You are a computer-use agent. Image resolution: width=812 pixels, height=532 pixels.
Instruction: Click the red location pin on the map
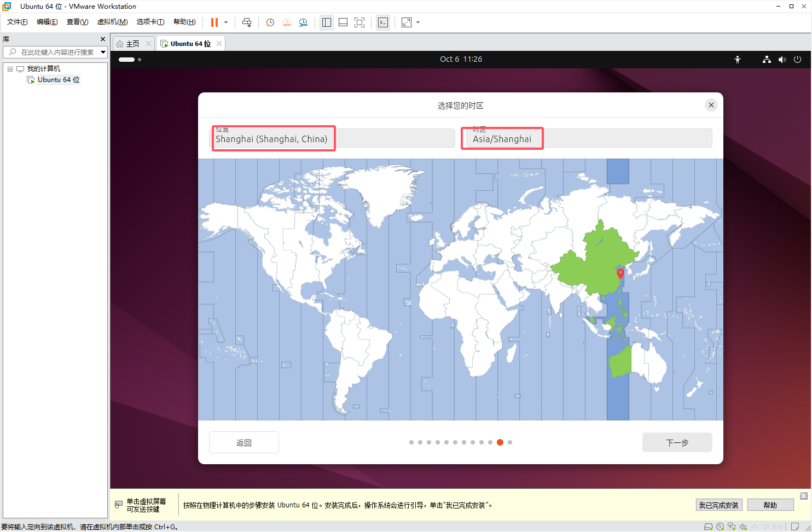(x=620, y=273)
